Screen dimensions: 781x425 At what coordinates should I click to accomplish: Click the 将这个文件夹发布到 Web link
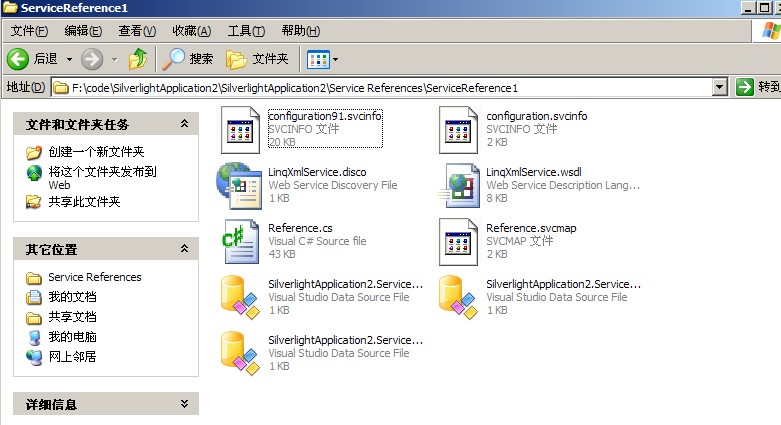click(102, 178)
